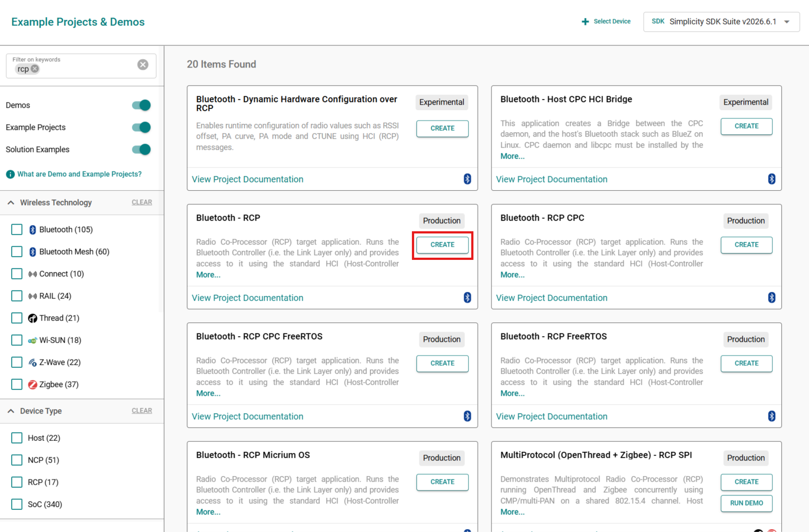Screen dimensions: 809x532
Task: Focus the Filter on keywords field
Action: tap(81, 66)
